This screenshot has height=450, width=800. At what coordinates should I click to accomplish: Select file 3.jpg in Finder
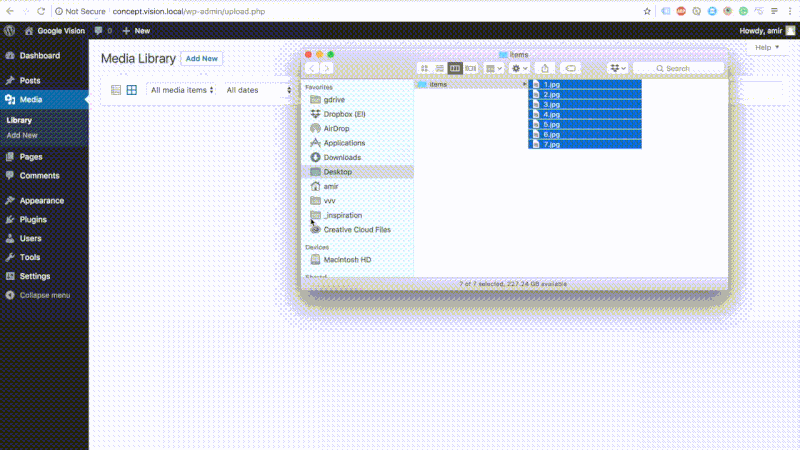click(x=585, y=105)
